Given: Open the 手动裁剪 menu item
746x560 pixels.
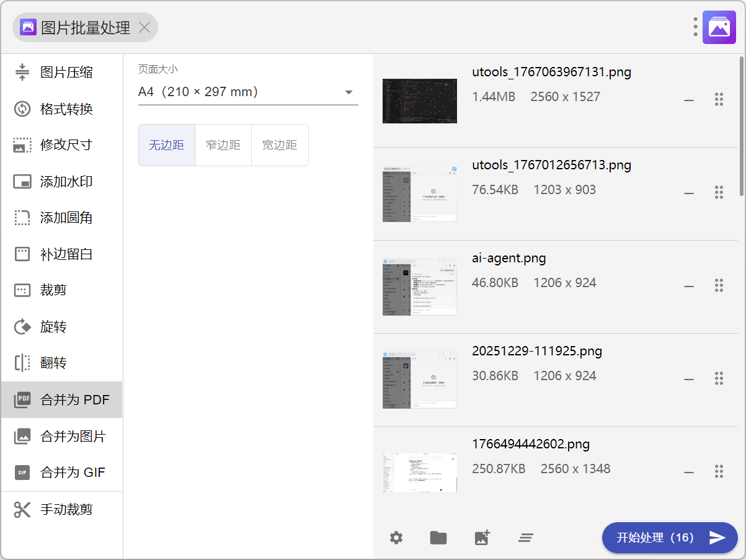Looking at the screenshot, I should tap(61, 510).
